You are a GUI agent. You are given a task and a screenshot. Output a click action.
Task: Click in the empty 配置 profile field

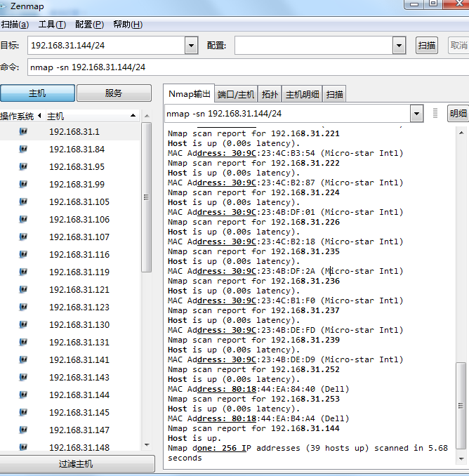tap(314, 46)
